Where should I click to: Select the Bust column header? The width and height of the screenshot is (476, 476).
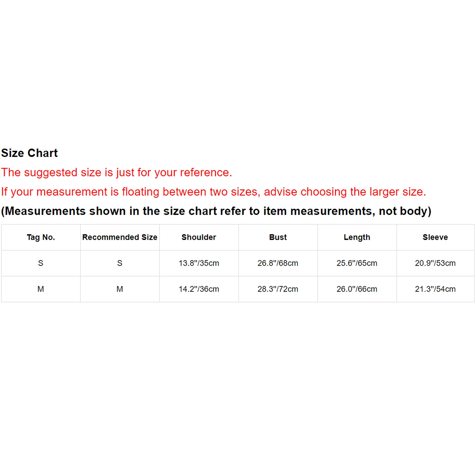278,237
